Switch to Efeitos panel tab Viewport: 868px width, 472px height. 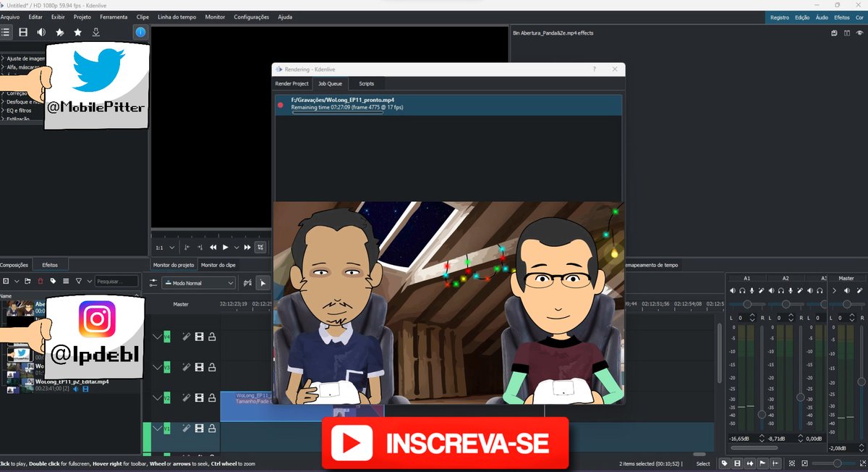[x=50, y=266]
